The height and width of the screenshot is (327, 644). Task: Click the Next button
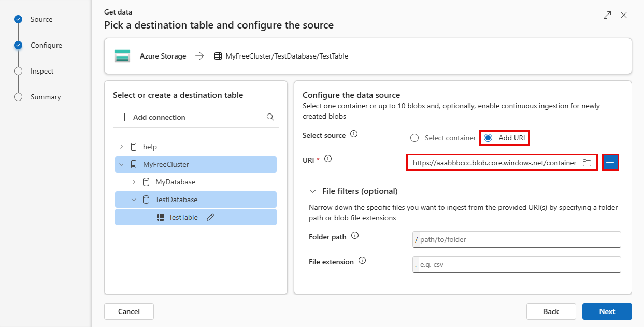(607, 311)
